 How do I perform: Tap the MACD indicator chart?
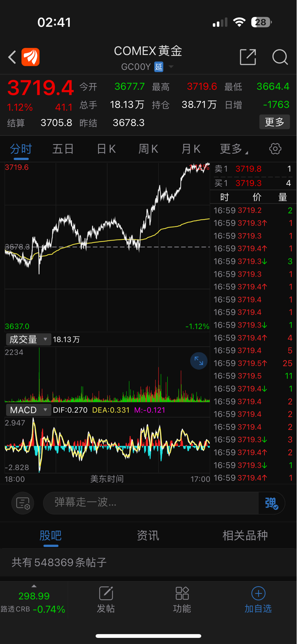[x=107, y=445]
